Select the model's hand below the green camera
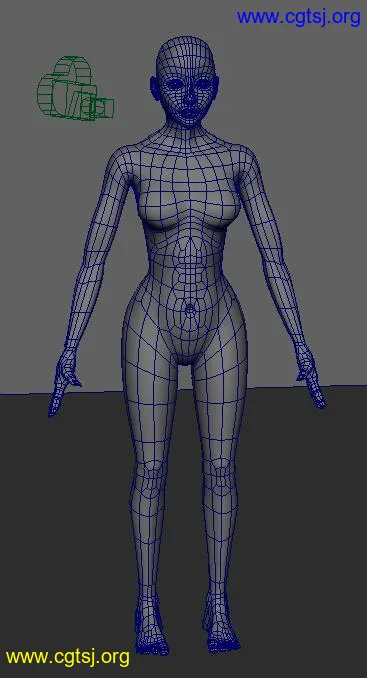 (x=64, y=382)
